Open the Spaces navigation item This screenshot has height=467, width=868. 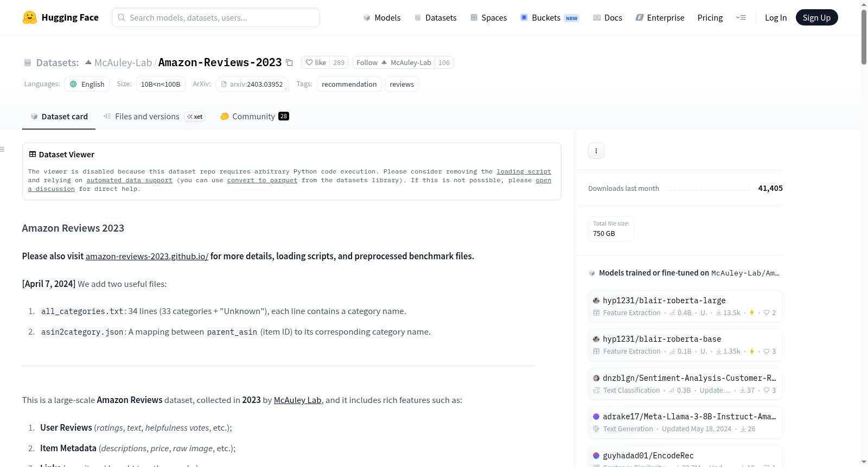(x=489, y=17)
